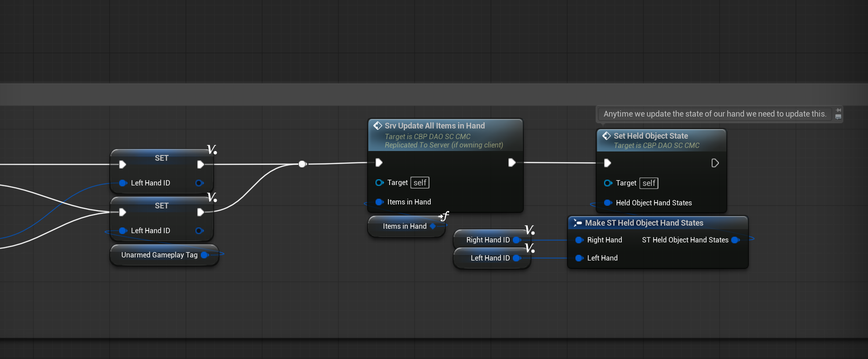
Task: Click the function icon on Srv Update All Items in Hand
Action: pyautogui.click(x=378, y=126)
